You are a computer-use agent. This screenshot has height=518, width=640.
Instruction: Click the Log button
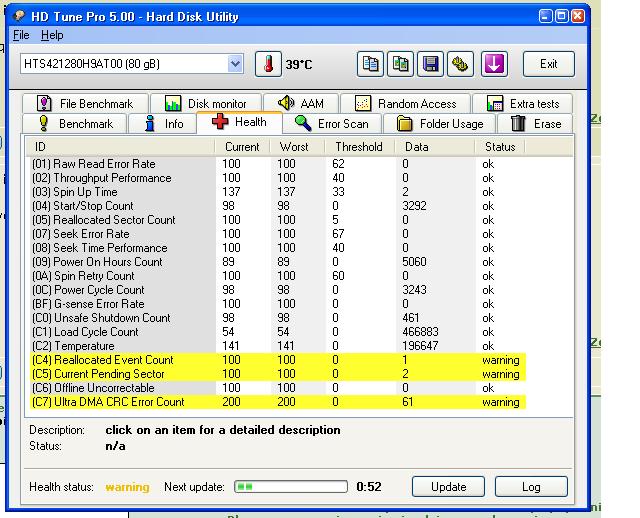click(531, 487)
